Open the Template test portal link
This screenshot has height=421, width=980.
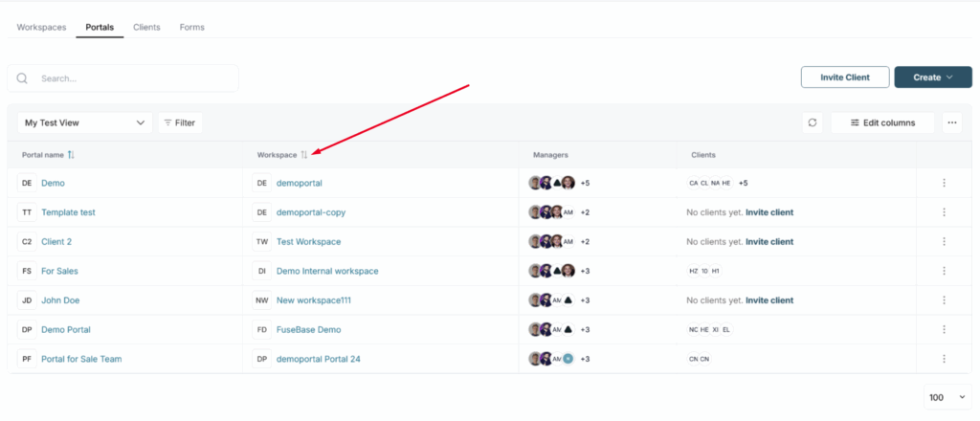[x=68, y=212]
